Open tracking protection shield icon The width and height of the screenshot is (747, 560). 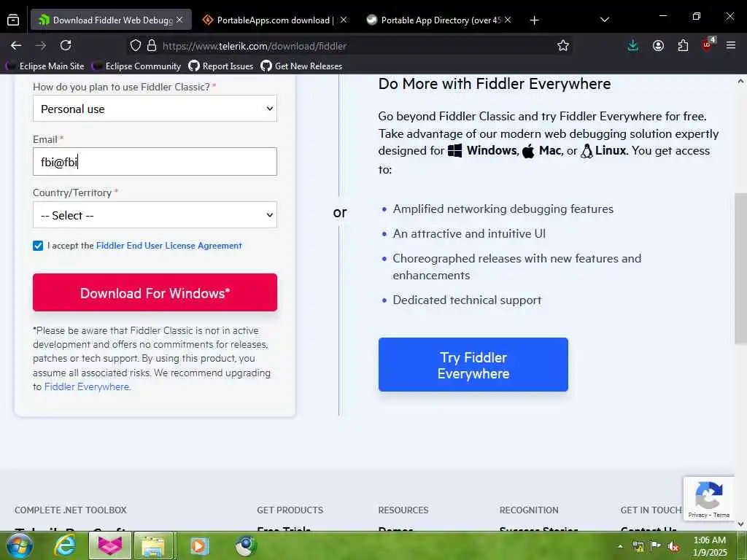135,46
